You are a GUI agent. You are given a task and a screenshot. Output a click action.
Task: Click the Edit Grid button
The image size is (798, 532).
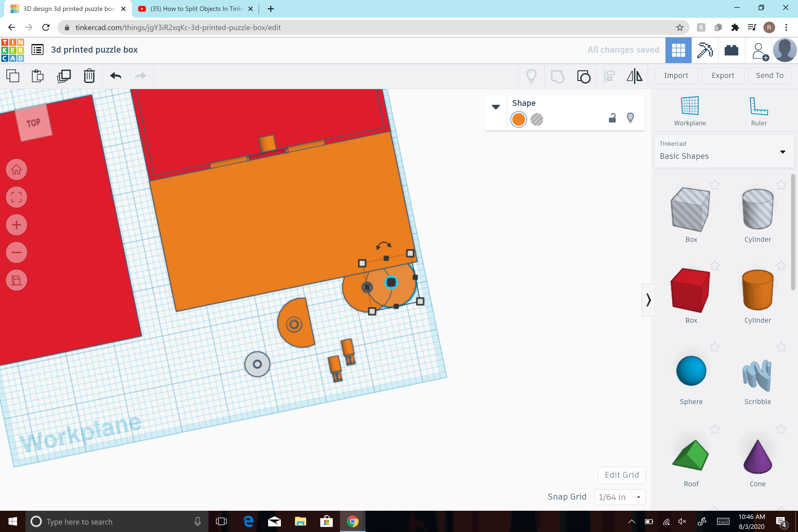622,475
